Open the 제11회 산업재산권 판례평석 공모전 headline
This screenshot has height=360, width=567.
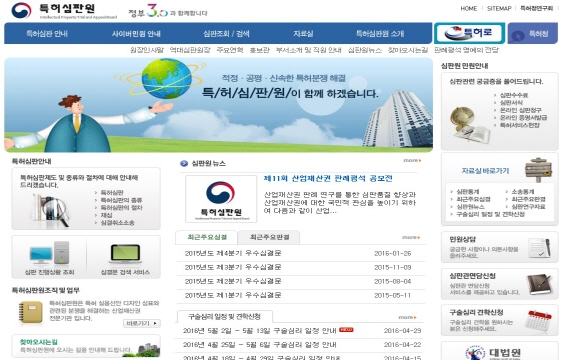point(328,178)
